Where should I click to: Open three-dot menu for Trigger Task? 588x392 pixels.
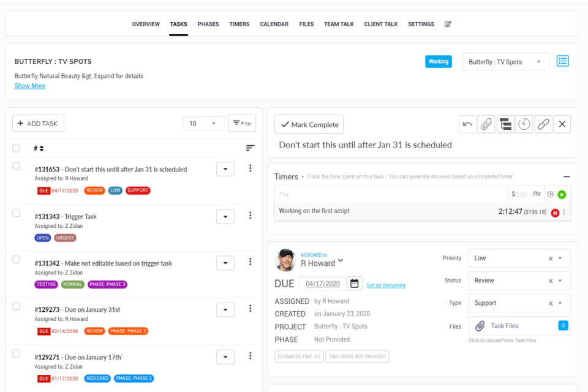click(250, 216)
